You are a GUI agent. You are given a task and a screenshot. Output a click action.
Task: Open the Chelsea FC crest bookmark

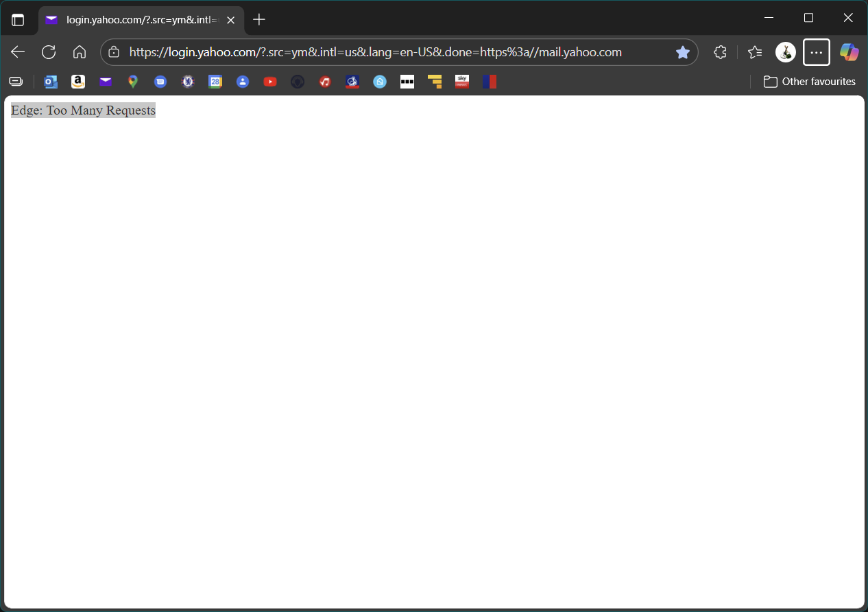pos(188,82)
